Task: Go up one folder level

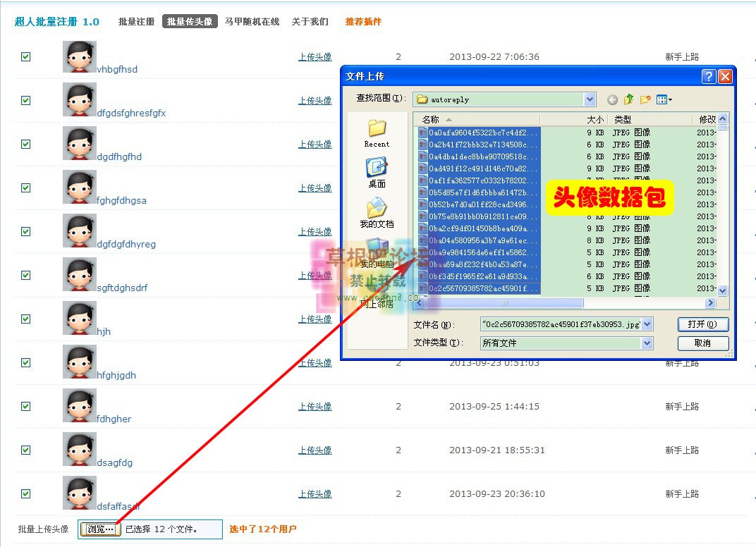Action: click(x=628, y=100)
